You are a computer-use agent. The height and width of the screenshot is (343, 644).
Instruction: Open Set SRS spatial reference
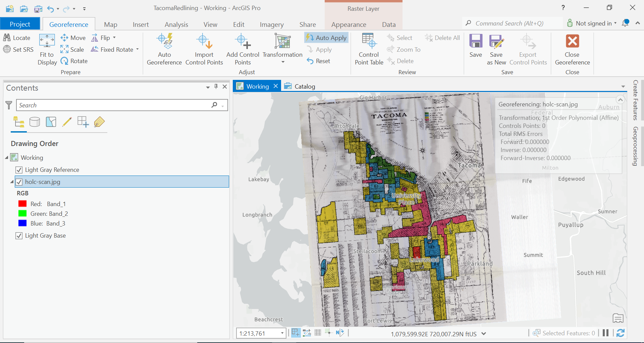click(x=18, y=49)
